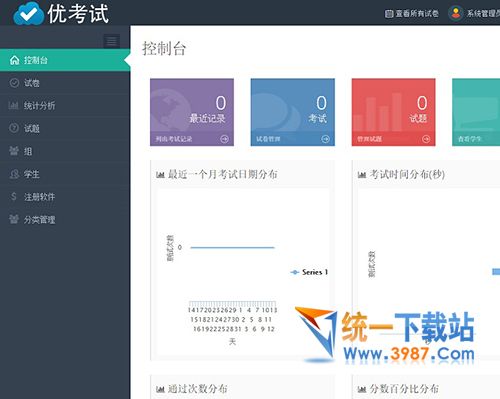
Task: Click the 学生 user icon
Action: tap(14, 174)
